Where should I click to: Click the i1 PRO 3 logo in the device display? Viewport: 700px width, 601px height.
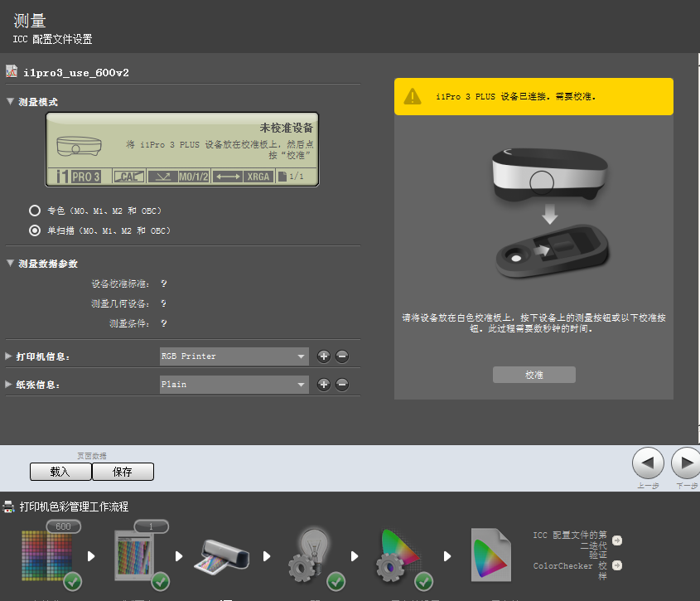79,177
